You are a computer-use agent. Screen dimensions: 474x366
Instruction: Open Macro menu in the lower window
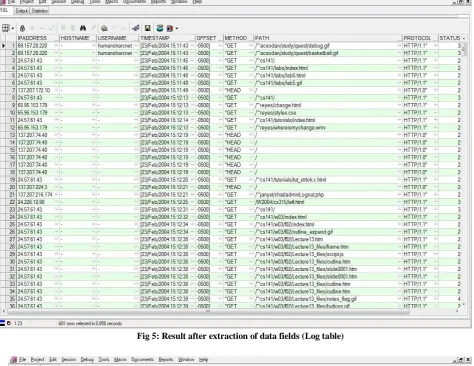click(x=120, y=359)
